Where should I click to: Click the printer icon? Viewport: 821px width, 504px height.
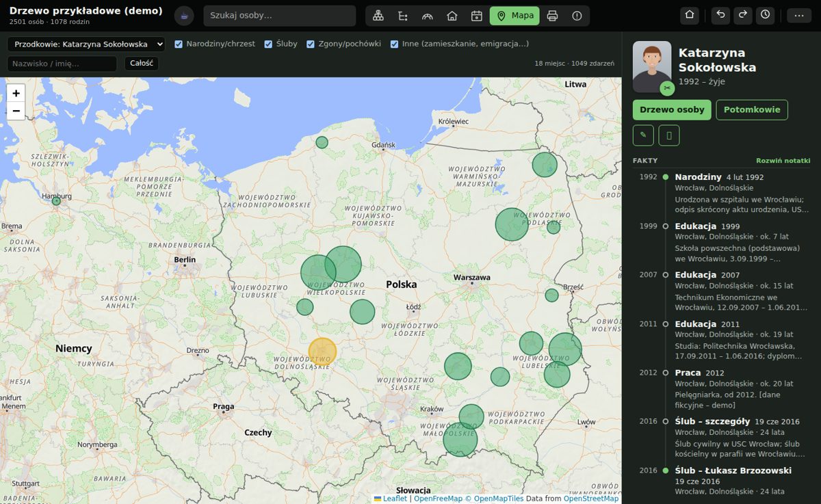(552, 16)
